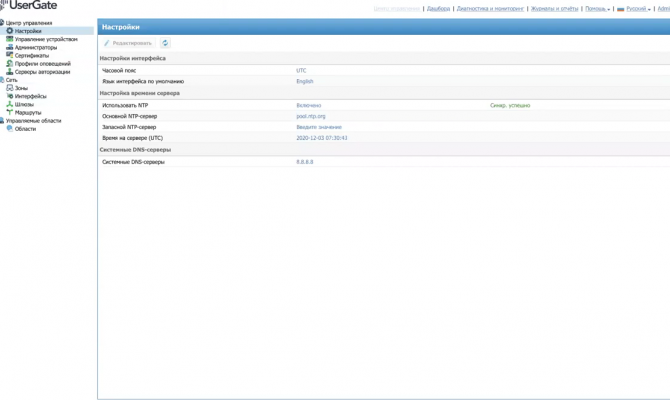Open the Помощь dropdown menu

click(597, 9)
